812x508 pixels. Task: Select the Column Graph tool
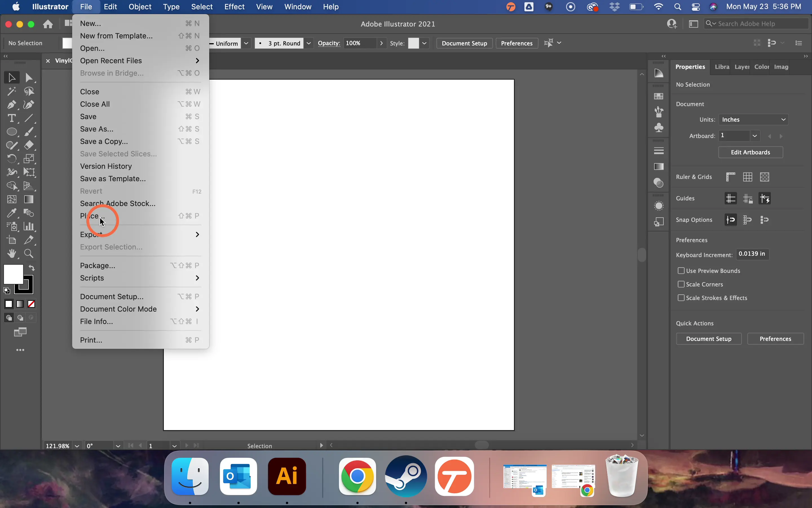(x=29, y=226)
